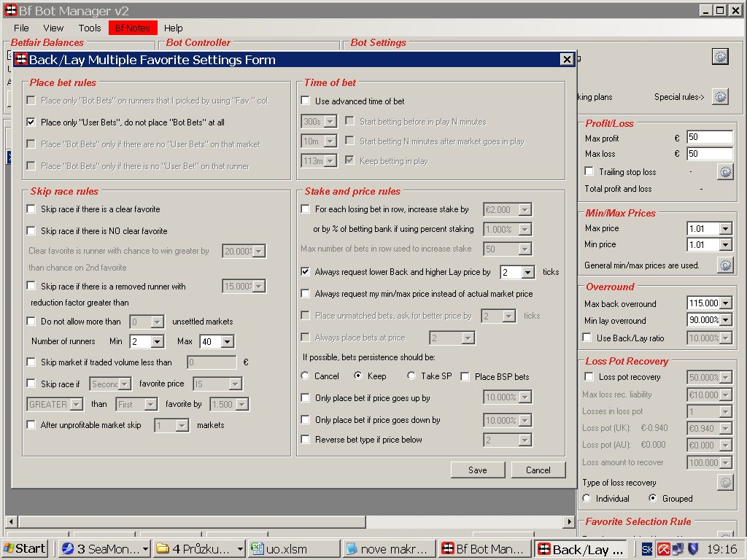
Task: Click network monitors tray icon
Action: pyautogui.click(x=678, y=550)
